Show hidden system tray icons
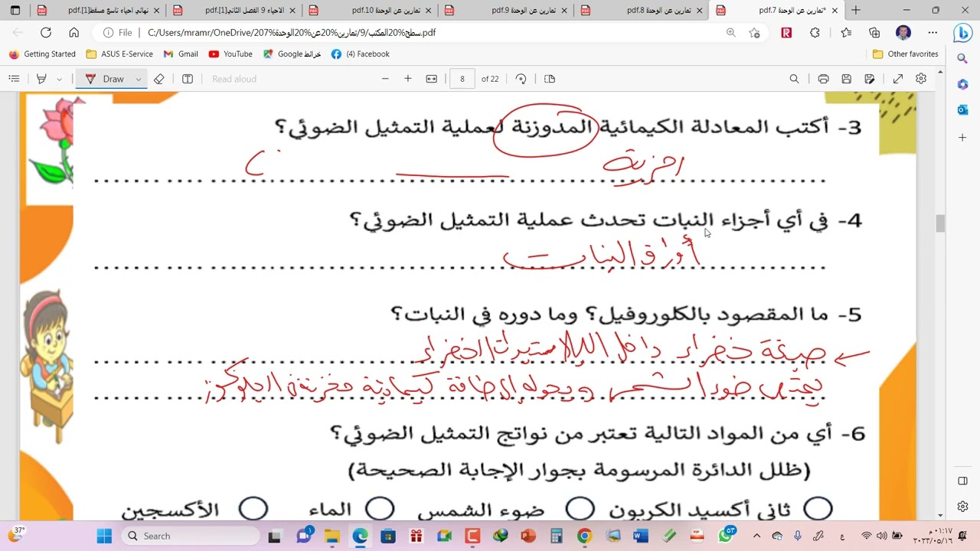The width and height of the screenshot is (980, 551). 757,536
